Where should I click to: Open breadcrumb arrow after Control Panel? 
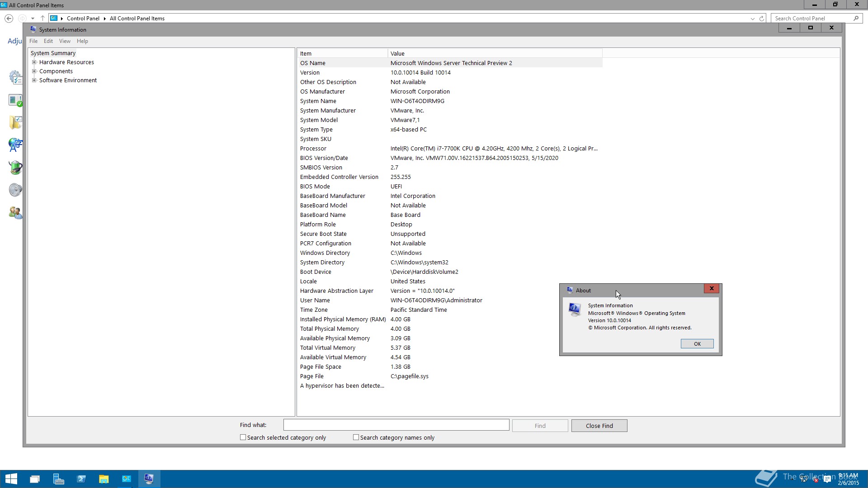pos(104,19)
